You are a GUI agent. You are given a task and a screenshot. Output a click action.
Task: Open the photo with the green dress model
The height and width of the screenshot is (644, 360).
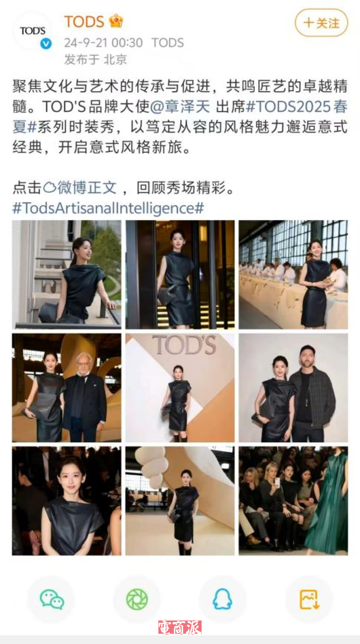[x=293, y=501]
